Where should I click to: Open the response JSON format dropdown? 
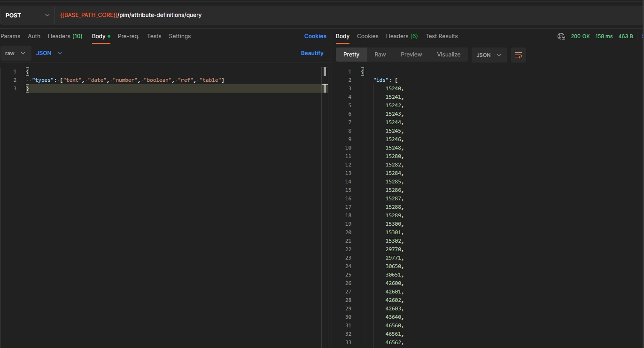pos(489,55)
